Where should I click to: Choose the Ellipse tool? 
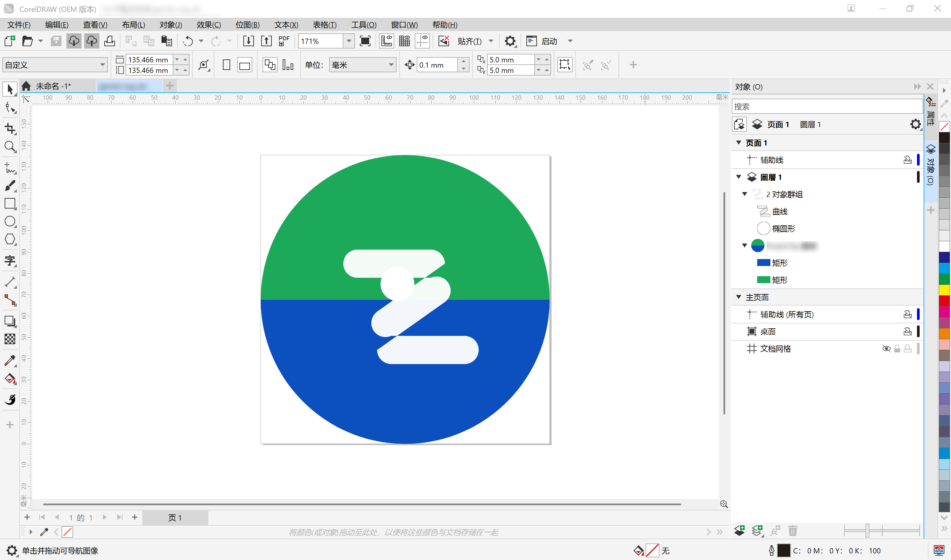tap(10, 221)
